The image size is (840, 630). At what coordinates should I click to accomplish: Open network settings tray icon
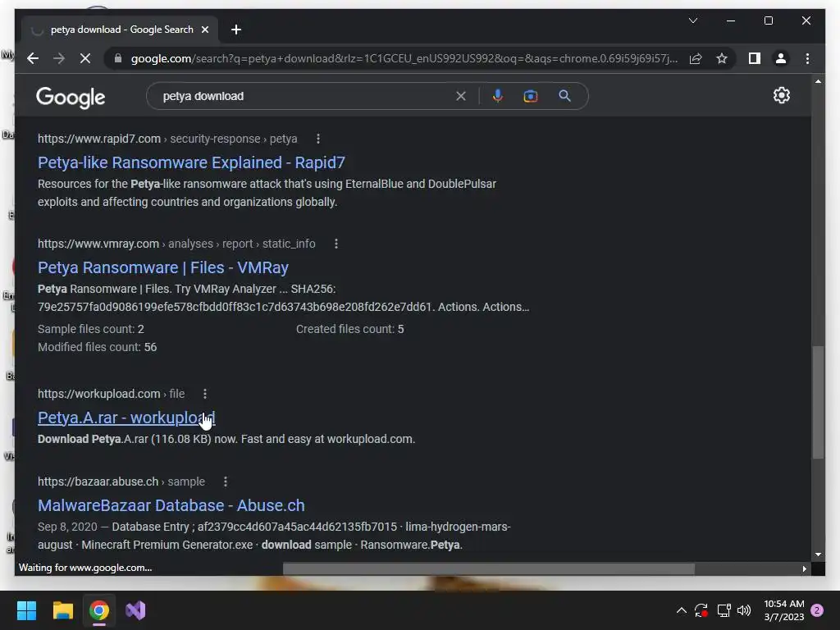[x=724, y=610]
